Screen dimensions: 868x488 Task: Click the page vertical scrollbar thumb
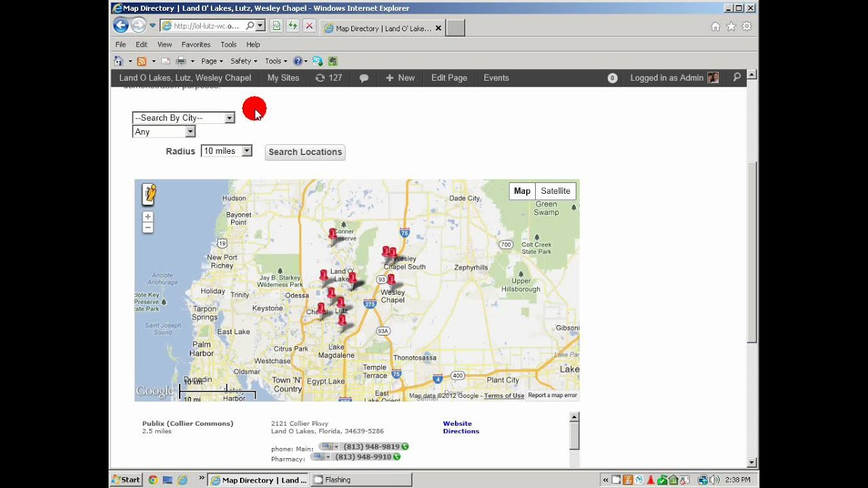pos(751,252)
